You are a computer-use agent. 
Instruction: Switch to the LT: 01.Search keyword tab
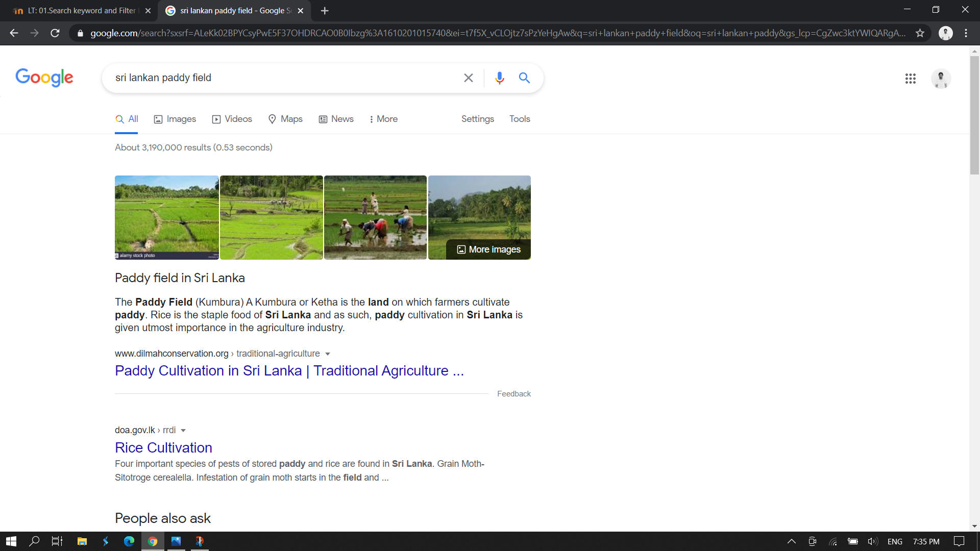(82, 11)
